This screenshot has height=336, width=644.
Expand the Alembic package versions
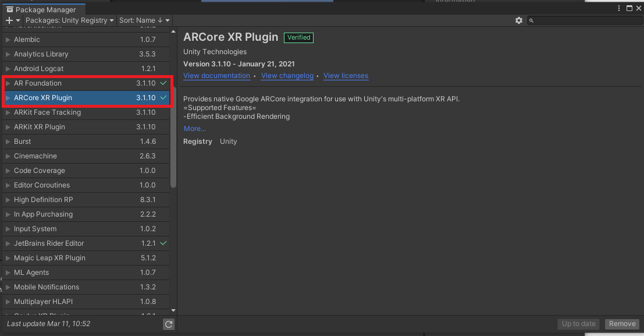(8, 40)
